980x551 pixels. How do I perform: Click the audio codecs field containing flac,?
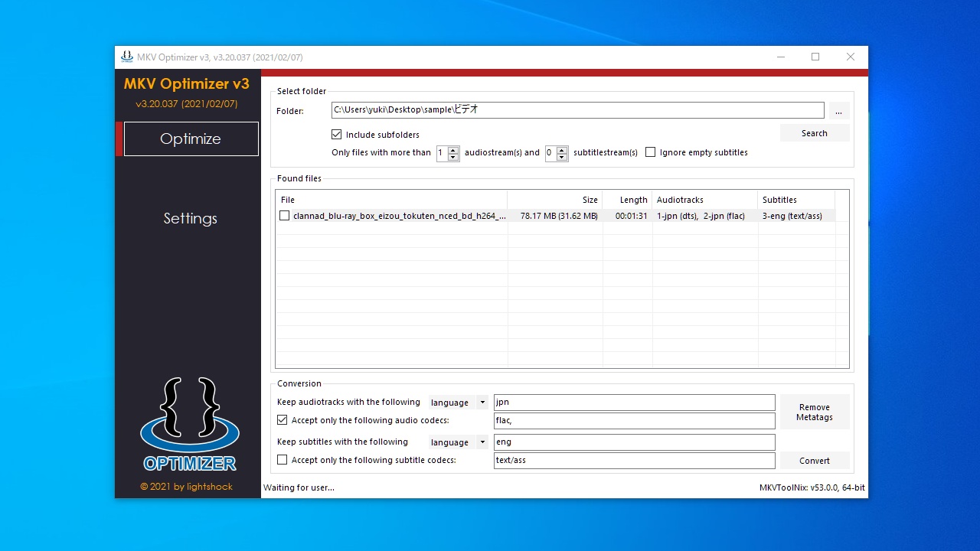pos(635,421)
